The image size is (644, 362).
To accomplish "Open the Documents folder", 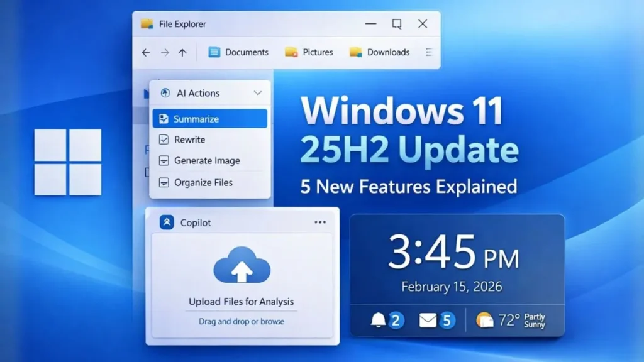I will 238,53.
